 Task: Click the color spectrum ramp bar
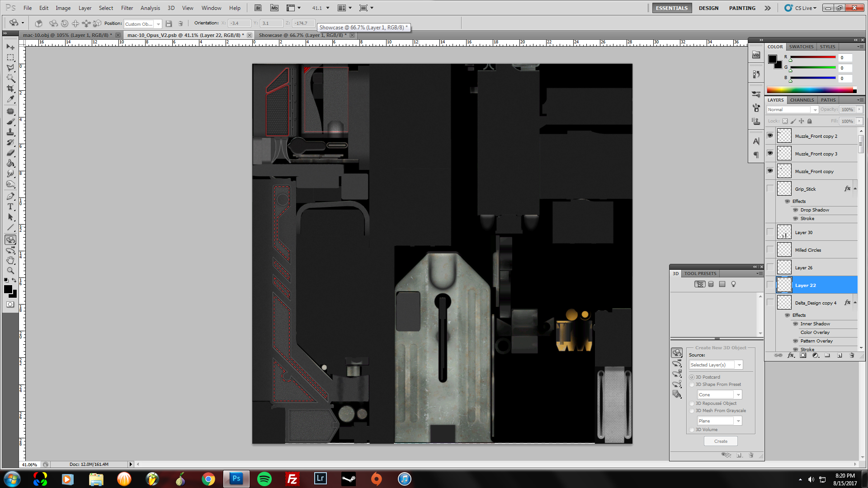[x=811, y=90]
